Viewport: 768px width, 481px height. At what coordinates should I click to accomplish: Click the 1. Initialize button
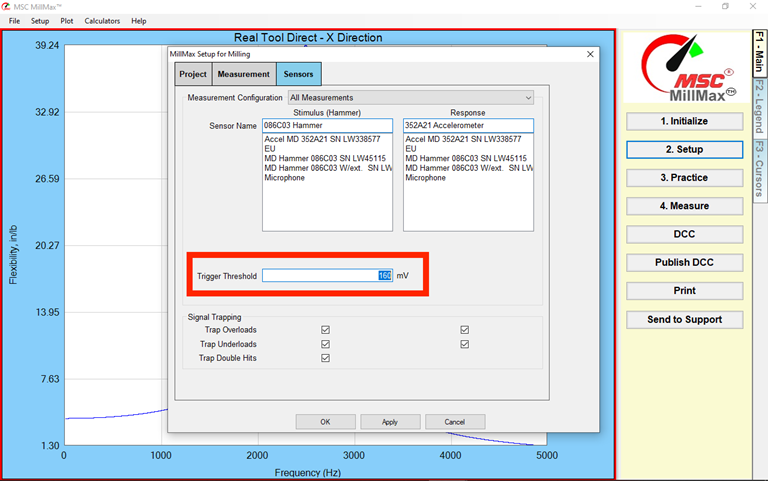[x=684, y=121]
